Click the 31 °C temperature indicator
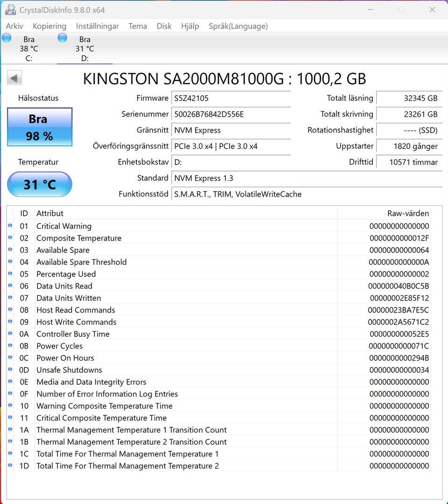448x504 pixels. (40, 185)
